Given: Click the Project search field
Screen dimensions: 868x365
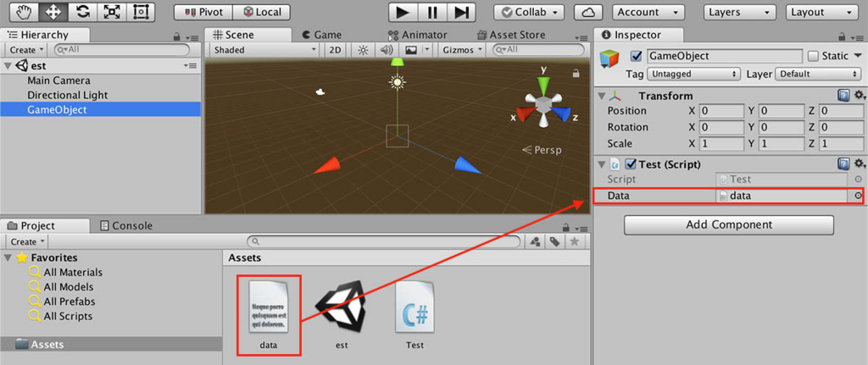Looking at the screenshot, I should click(384, 241).
